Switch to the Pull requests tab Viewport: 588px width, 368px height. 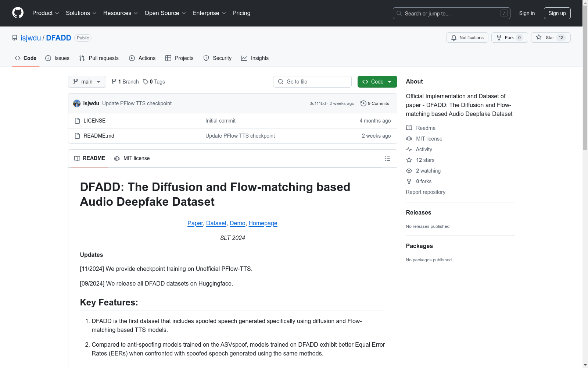click(x=99, y=58)
